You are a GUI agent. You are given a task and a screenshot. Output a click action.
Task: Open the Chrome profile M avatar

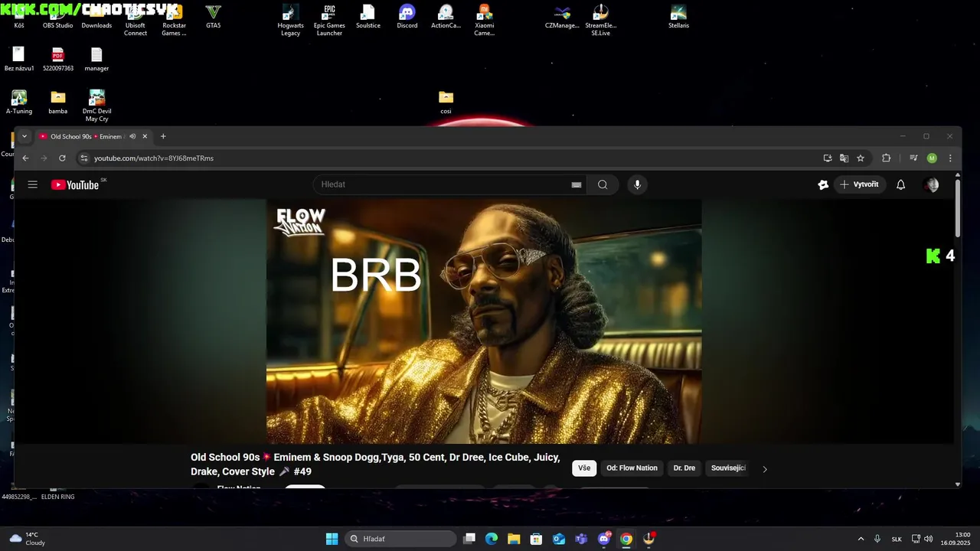[932, 158]
